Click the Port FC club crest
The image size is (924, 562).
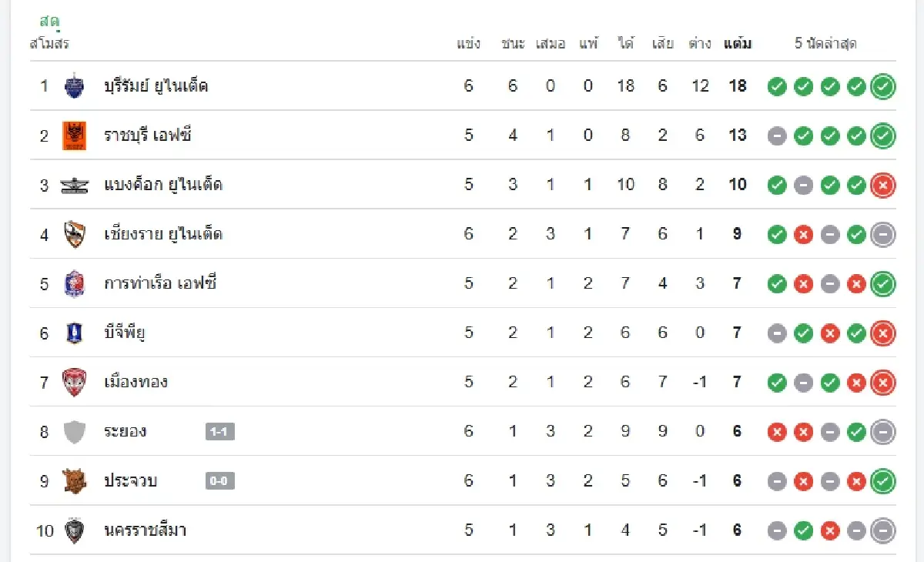[x=74, y=283]
